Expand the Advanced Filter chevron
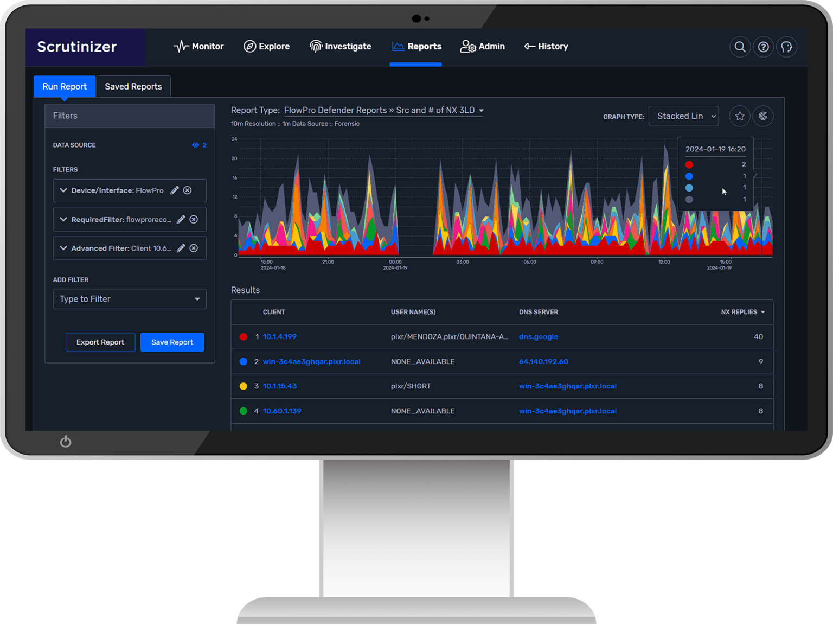Viewport: 833px width, 644px height. 63,248
